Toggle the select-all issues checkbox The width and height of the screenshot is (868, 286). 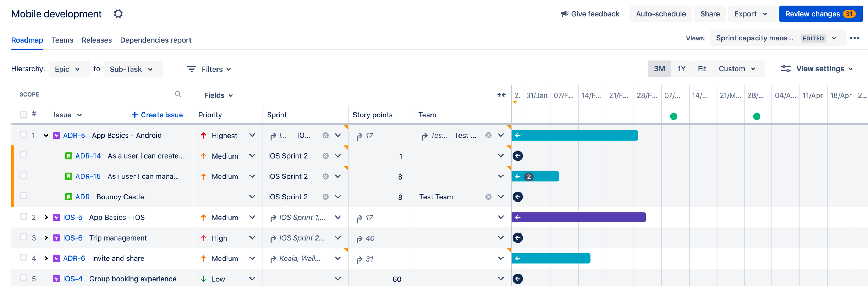pos(23,115)
